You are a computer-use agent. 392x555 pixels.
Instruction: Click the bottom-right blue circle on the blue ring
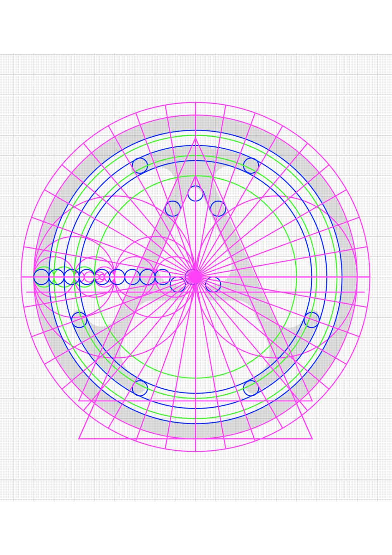(251, 388)
